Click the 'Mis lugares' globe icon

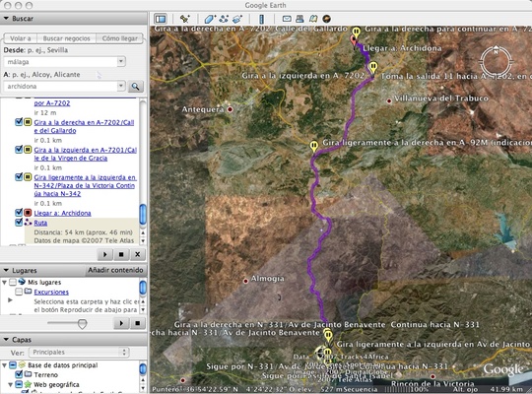22,282
